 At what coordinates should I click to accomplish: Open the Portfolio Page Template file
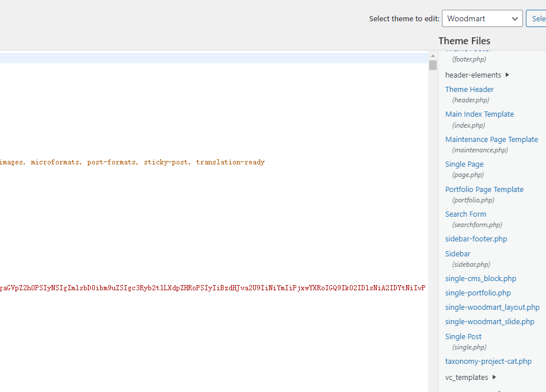pos(484,190)
